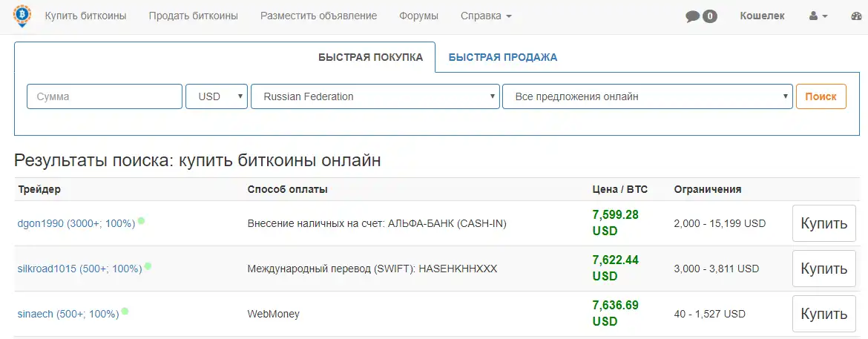Click the limits 2,000 - 15,199 USD

coord(720,224)
